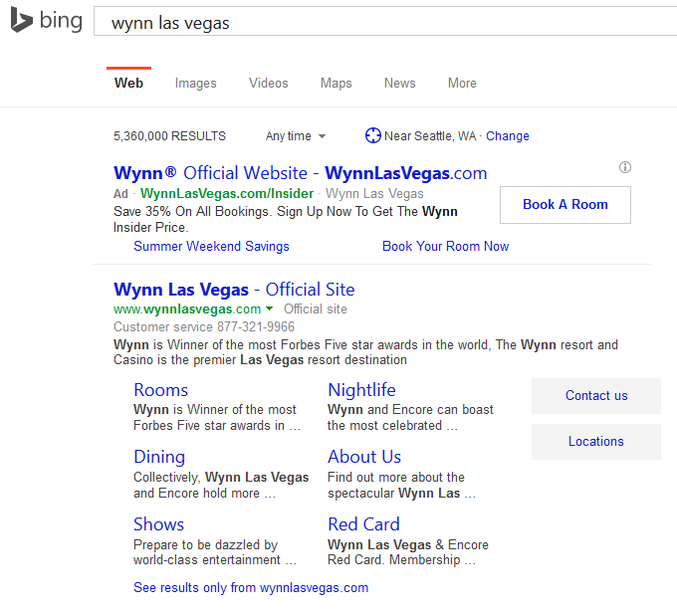677x616 pixels.
Task: Click the Locations button
Action: [595, 442]
